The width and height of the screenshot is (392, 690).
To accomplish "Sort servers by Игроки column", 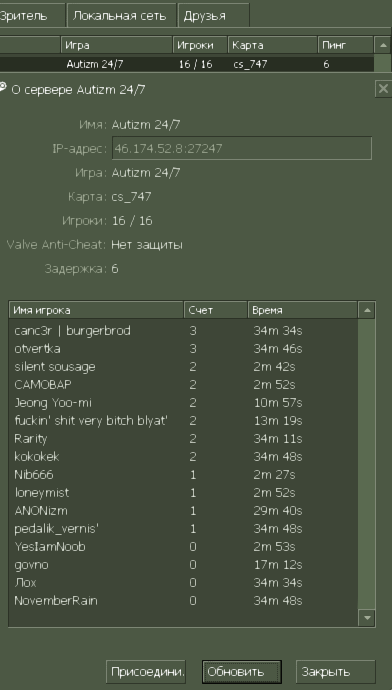I will (200, 45).
